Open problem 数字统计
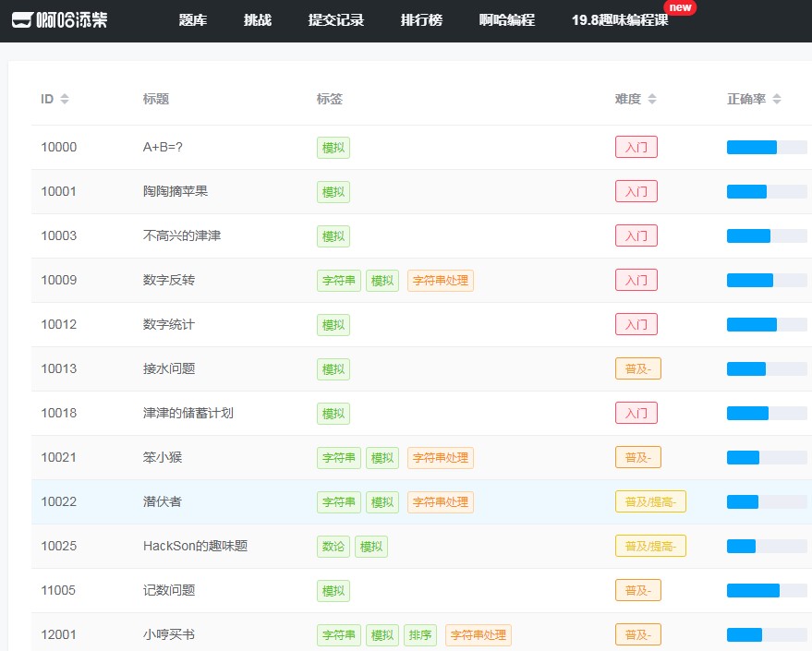Image resolution: width=812 pixels, height=651 pixels. coord(169,324)
